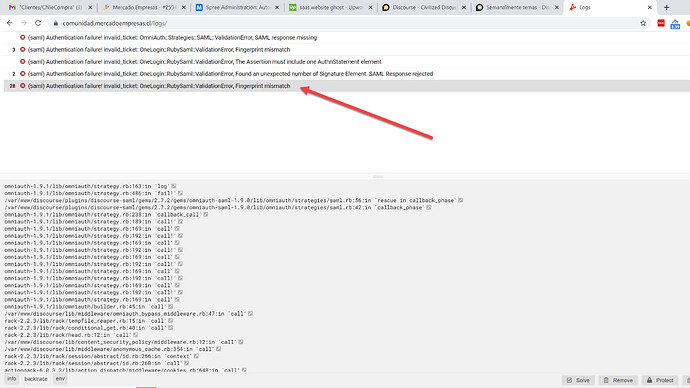
Task: Select the unexpected Signature Element log entry
Action: click(x=347, y=74)
